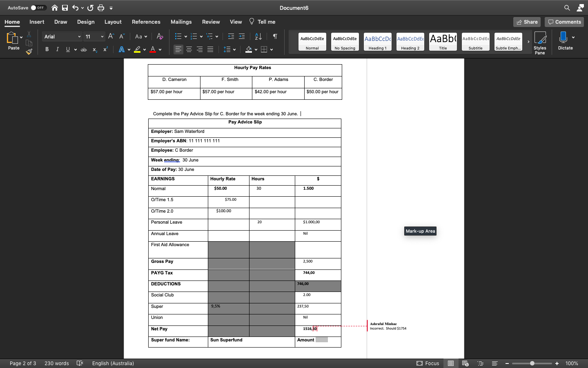Click the Dictate icon
Screen dimensions: 588x368
(x=565, y=41)
